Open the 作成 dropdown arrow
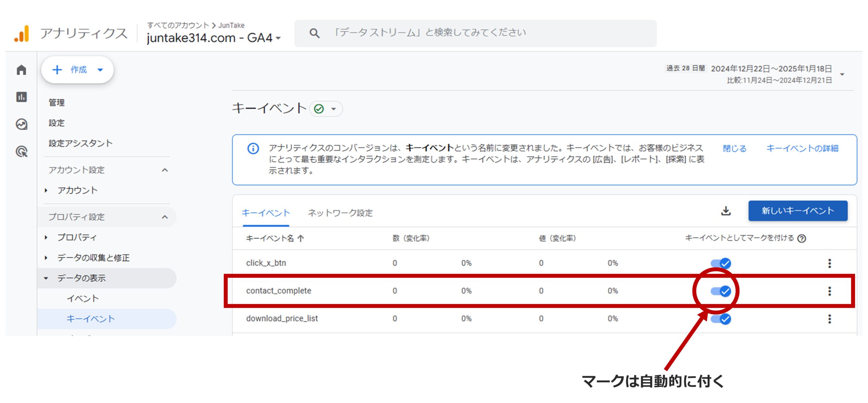This screenshot has width=868, height=403. pos(100,70)
